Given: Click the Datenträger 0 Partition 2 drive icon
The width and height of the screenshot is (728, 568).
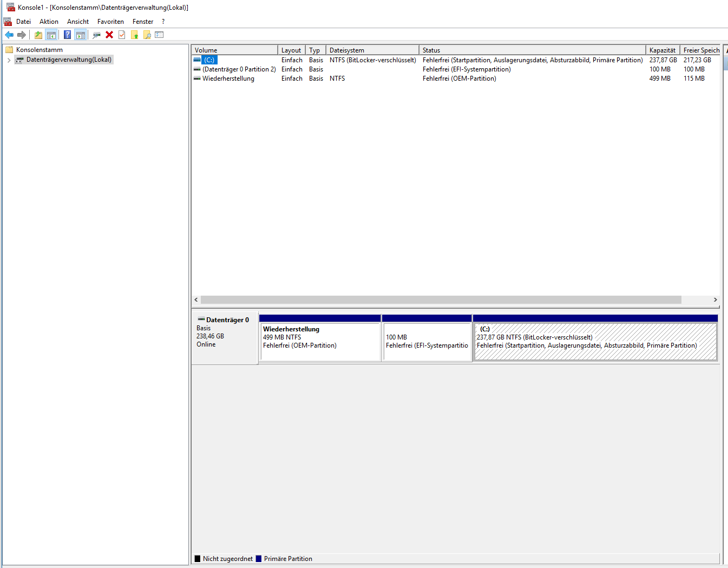Looking at the screenshot, I should click(197, 69).
